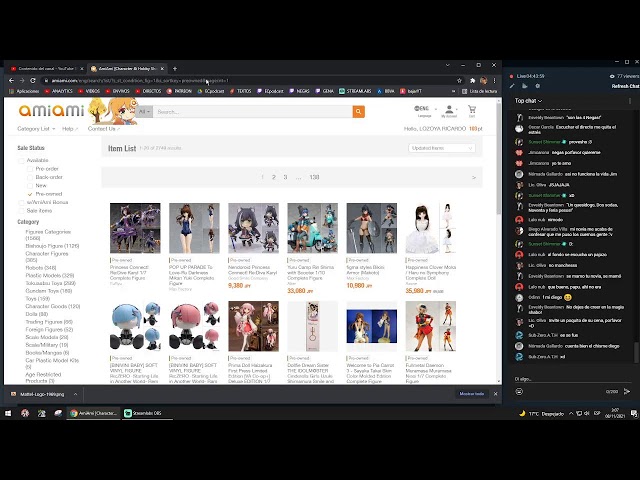Toggle the Available checkbox
This screenshot has width=640, height=480.
[x=21, y=160]
